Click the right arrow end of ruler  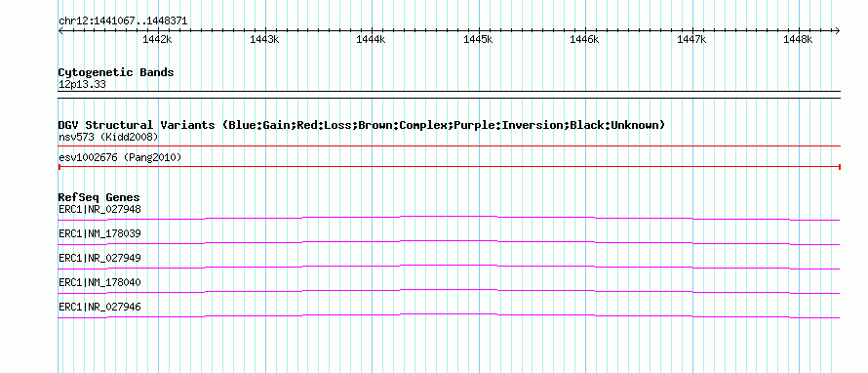[x=837, y=30]
